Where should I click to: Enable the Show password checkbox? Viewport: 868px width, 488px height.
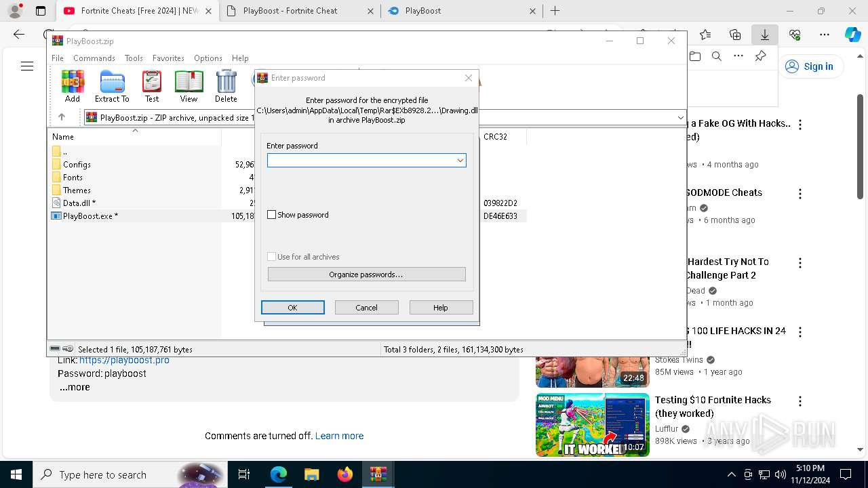point(272,214)
